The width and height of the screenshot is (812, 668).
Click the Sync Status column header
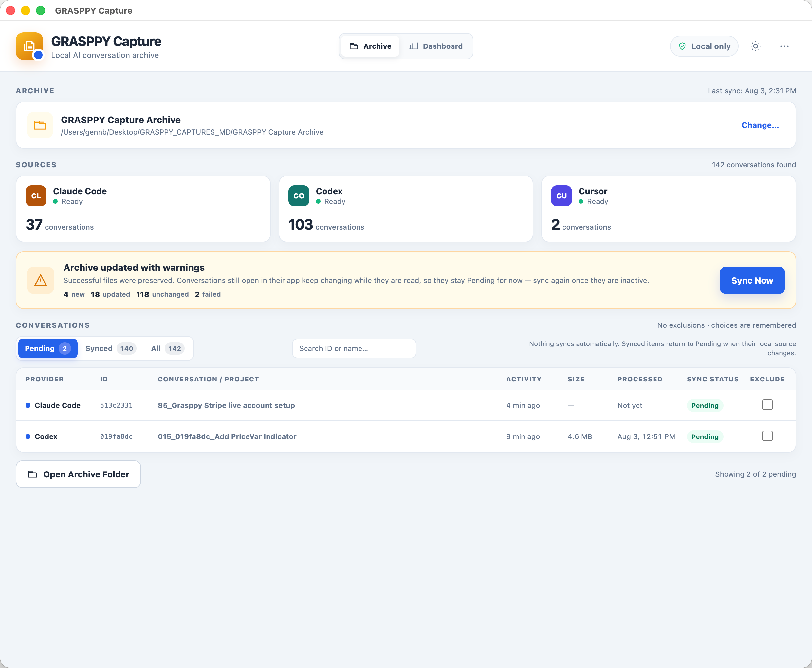pyautogui.click(x=713, y=379)
